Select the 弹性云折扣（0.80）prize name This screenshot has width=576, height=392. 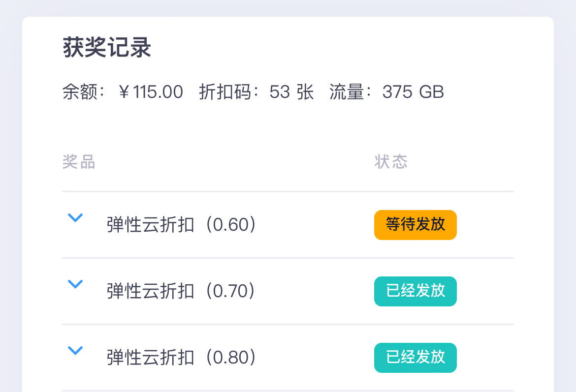pyautogui.click(x=182, y=358)
